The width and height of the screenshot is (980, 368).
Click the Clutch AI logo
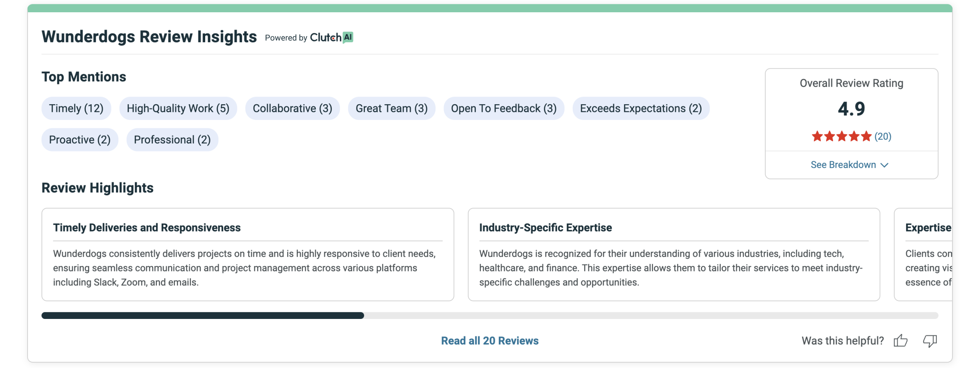(x=332, y=38)
